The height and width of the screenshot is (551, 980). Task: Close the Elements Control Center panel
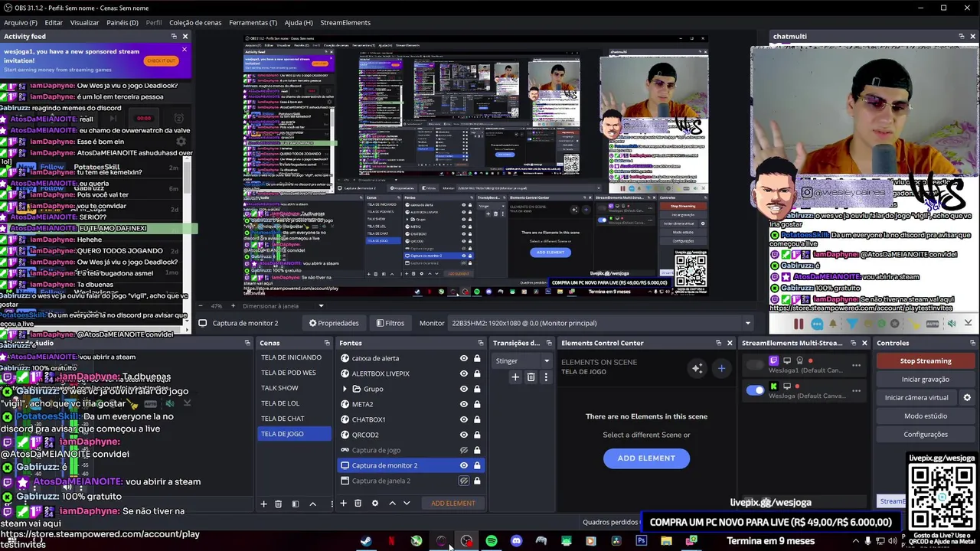click(730, 343)
